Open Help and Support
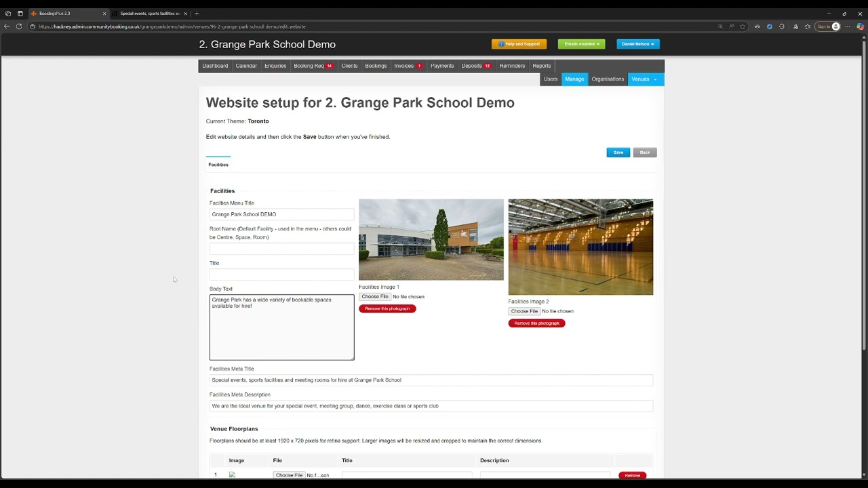The image size is (868, 488). pos(519,44)
